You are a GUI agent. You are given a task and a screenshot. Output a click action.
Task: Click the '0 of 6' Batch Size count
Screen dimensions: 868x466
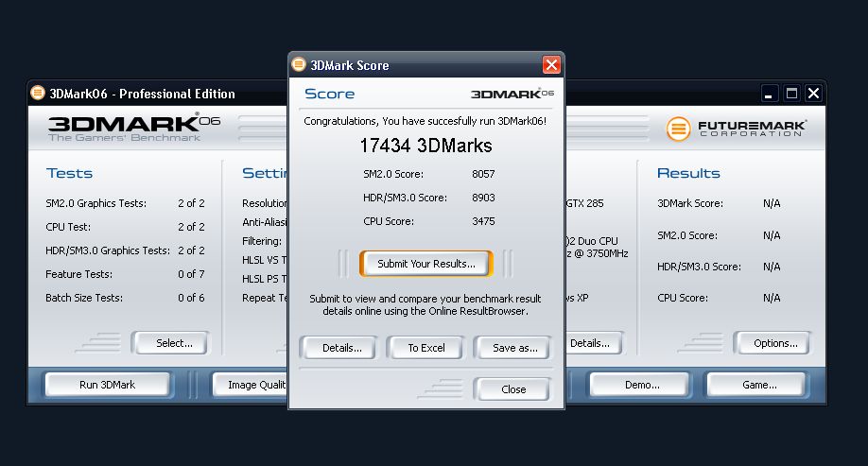191,298
